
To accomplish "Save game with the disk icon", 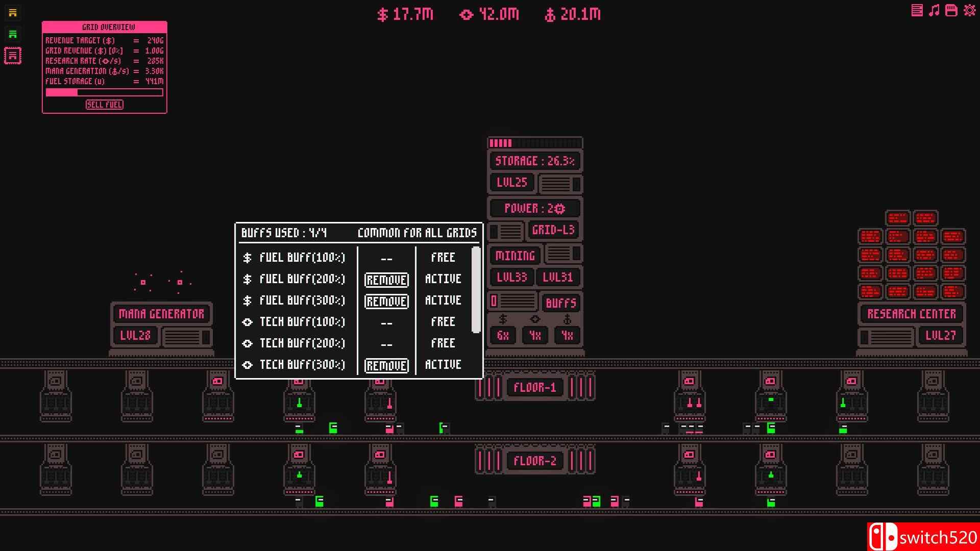I will point(951,10).
